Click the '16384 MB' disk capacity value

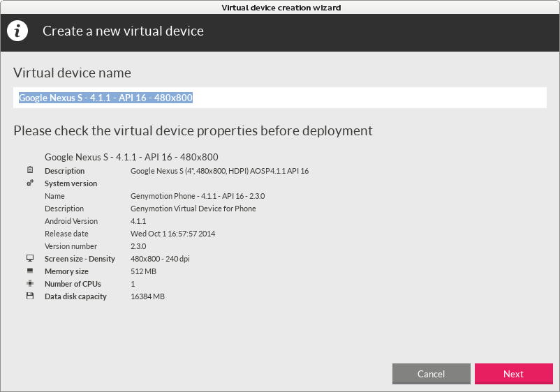pyautogui.click(x=147, y=296)
